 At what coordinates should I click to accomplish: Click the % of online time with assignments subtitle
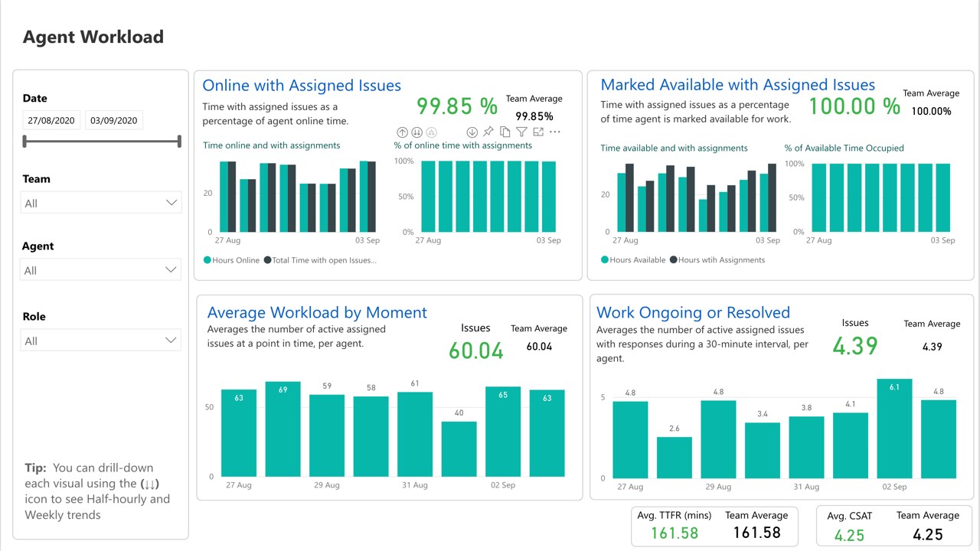point(463,145)
